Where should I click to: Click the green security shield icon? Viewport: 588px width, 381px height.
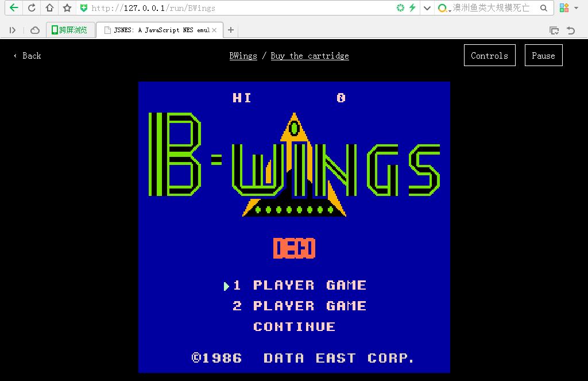point(84,8)
